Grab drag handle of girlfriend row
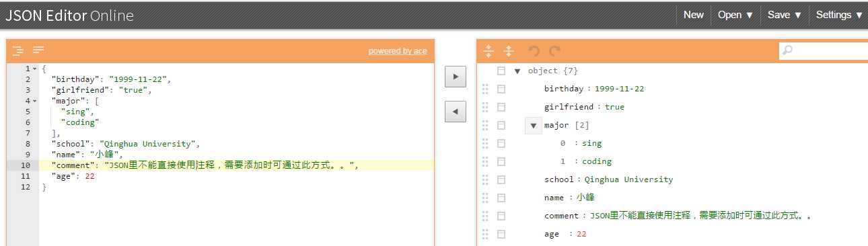The image size is (868, 246). coord(485,107)
